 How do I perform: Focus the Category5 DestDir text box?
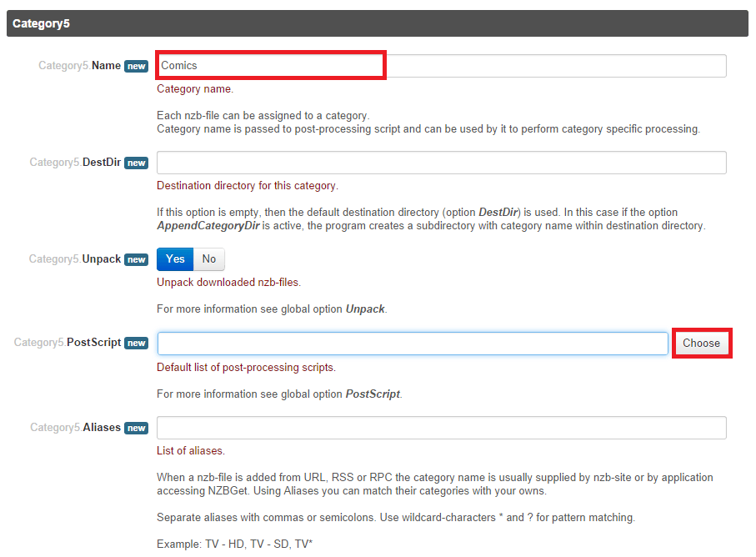441,163
